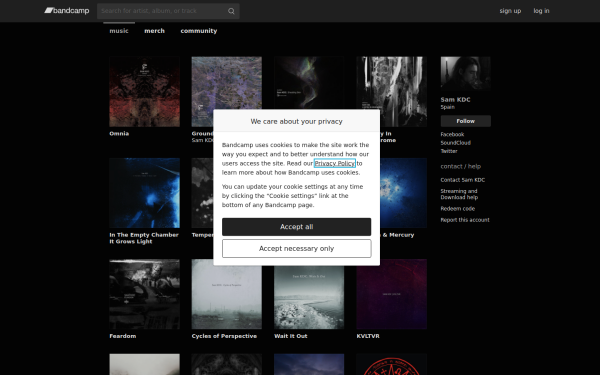The width and height of the screenshot is (600, 375).
Task: Open the Wait It Out album cover
Action: click(x=309, y=294)
